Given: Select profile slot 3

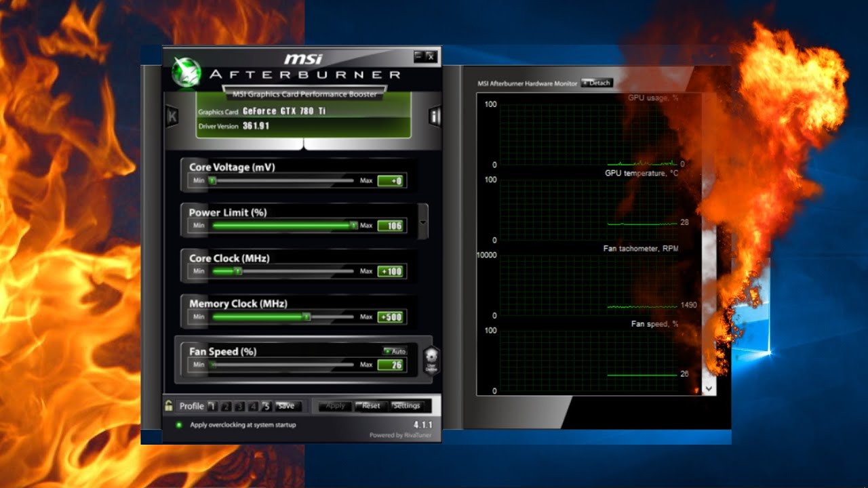Looking at the screenshot, I should pos(239,406).
